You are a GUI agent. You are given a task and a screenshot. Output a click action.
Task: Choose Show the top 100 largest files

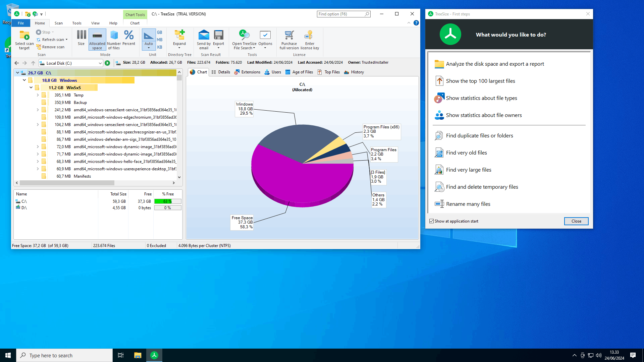[480, 81]
